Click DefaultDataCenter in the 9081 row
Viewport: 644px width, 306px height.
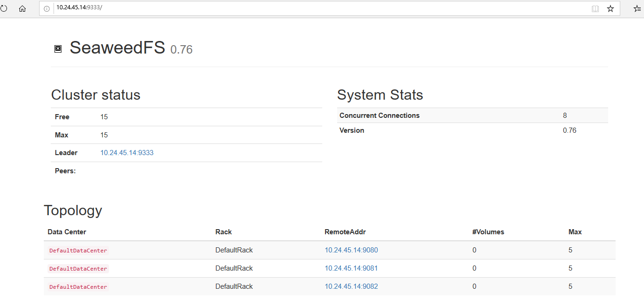[x=78, y=269]
